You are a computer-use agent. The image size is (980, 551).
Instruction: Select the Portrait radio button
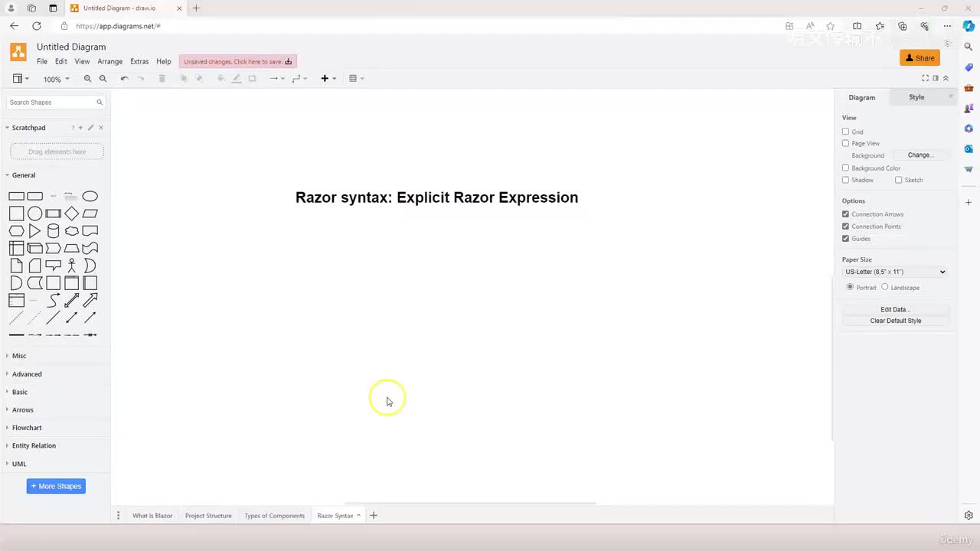(x=850, y=287)
